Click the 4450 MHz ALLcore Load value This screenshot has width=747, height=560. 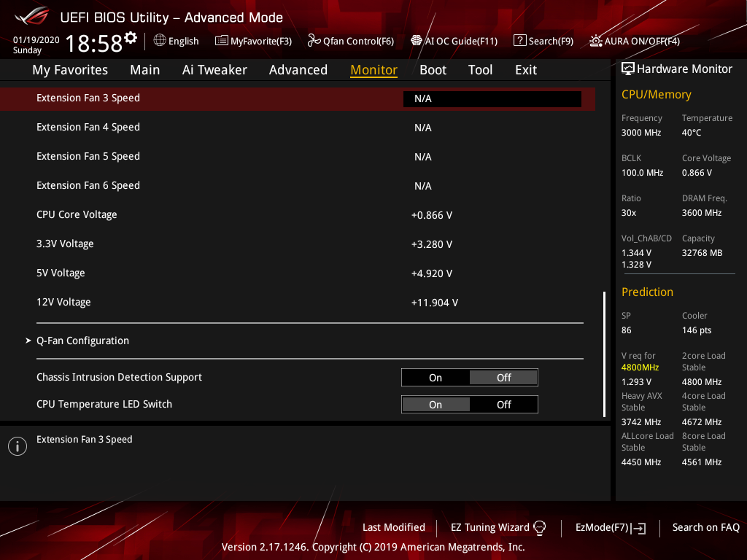[x=640, y=462]
